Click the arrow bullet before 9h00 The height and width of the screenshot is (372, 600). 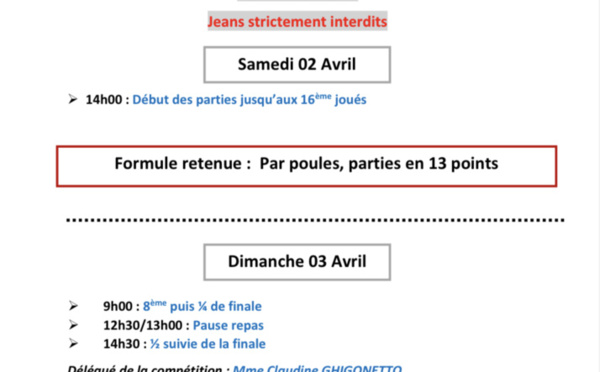73,306
